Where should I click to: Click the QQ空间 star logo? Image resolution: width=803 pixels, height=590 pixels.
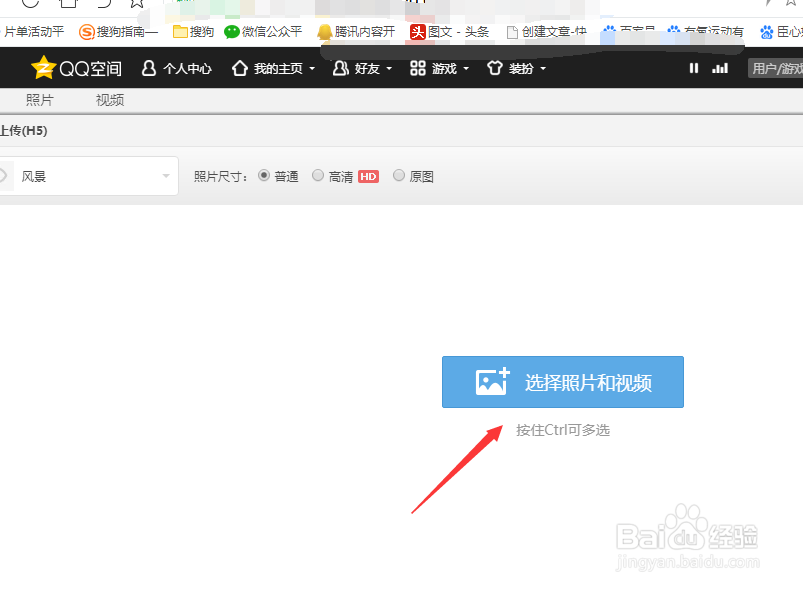pyautogui.click(x=44, y=68)
